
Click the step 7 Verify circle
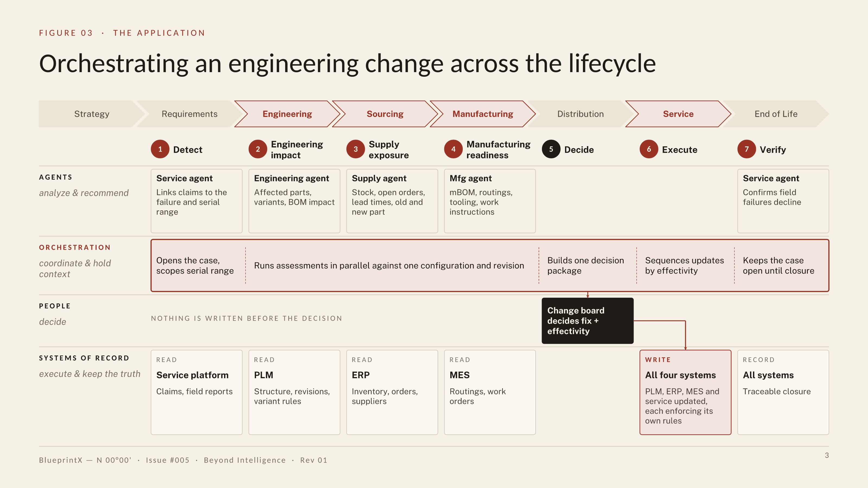(x=746, y=149)
